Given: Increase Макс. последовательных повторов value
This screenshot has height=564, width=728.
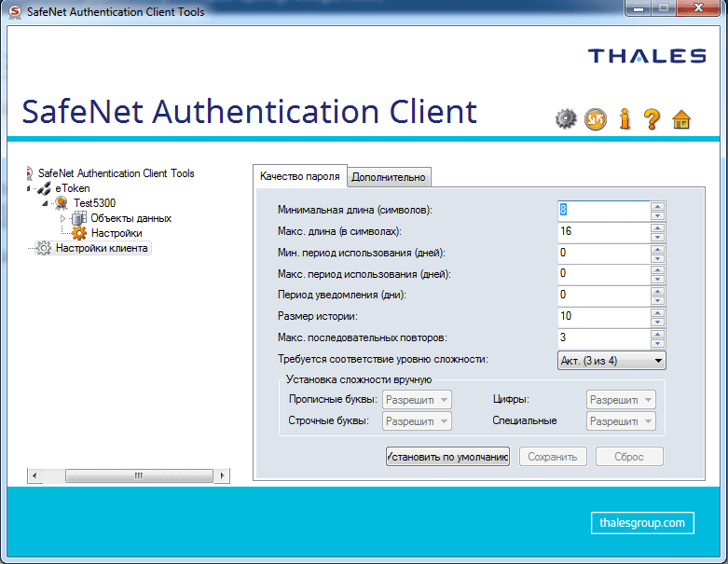Looking at the screenshot, I should (657, 334).
